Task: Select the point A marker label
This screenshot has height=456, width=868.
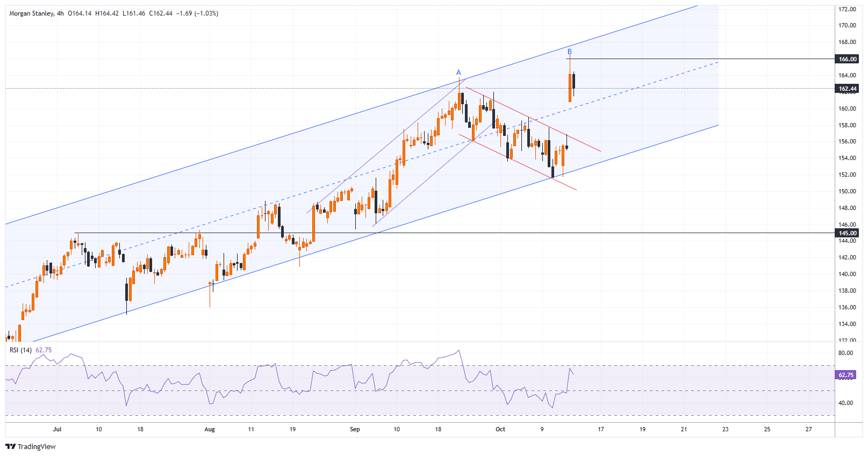Action: 458,73
